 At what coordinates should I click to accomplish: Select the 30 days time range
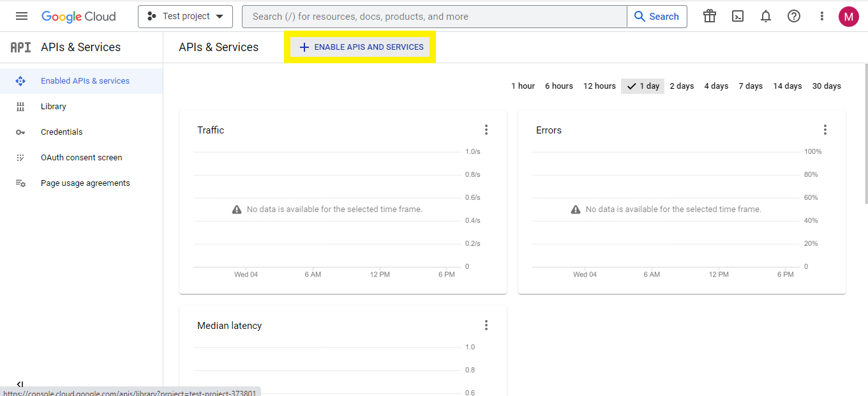826,86
